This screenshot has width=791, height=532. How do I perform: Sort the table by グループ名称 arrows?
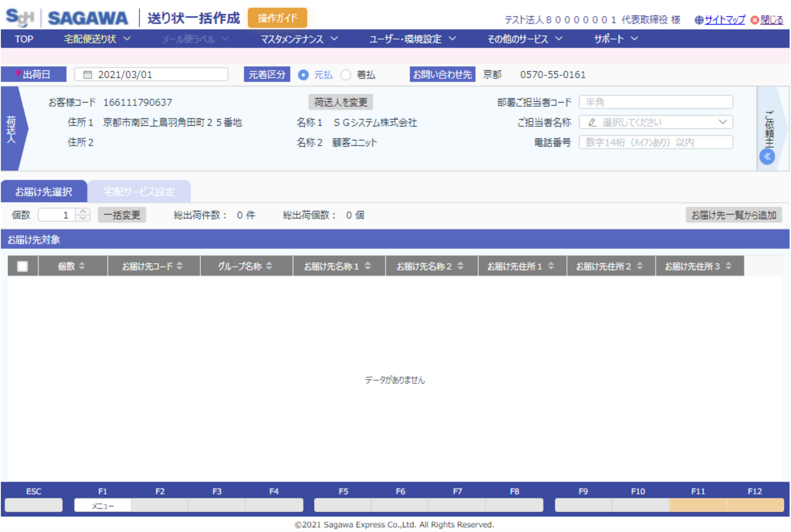click(x=269, y=265)
